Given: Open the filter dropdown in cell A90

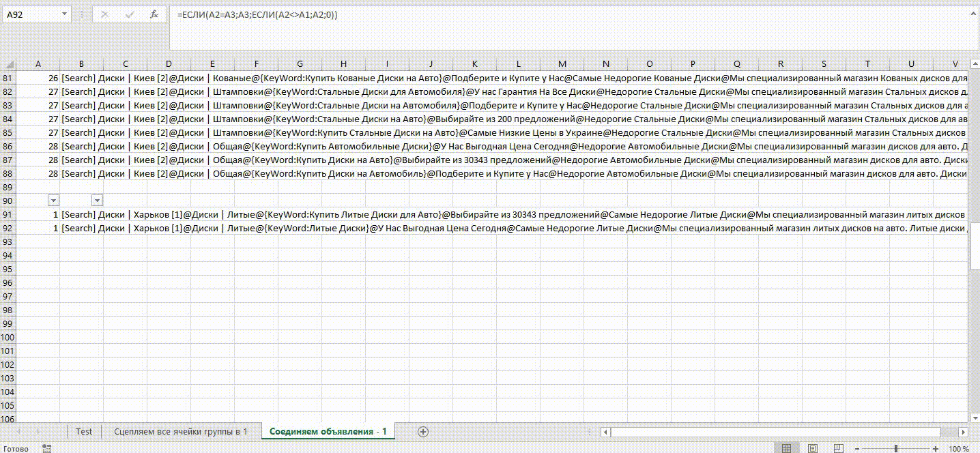Looking at the screenshot, I should [53, 201].
